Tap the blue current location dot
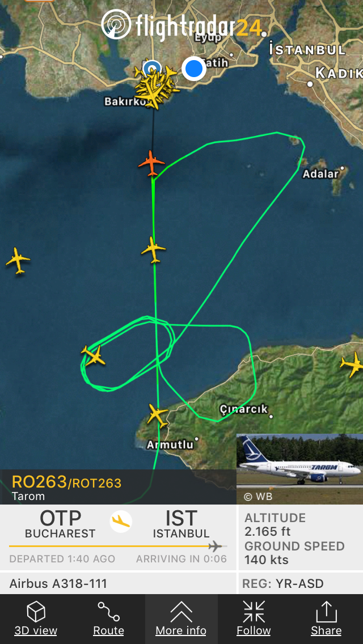 [x=193, y=69]
